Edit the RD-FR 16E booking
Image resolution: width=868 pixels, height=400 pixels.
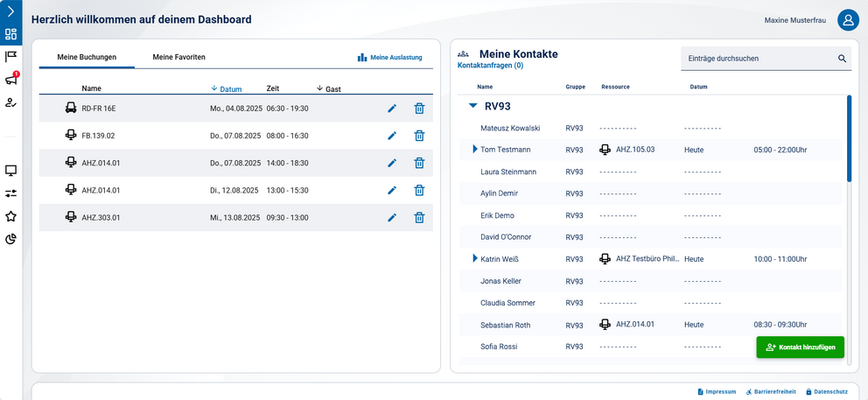[x=392, y=109]
